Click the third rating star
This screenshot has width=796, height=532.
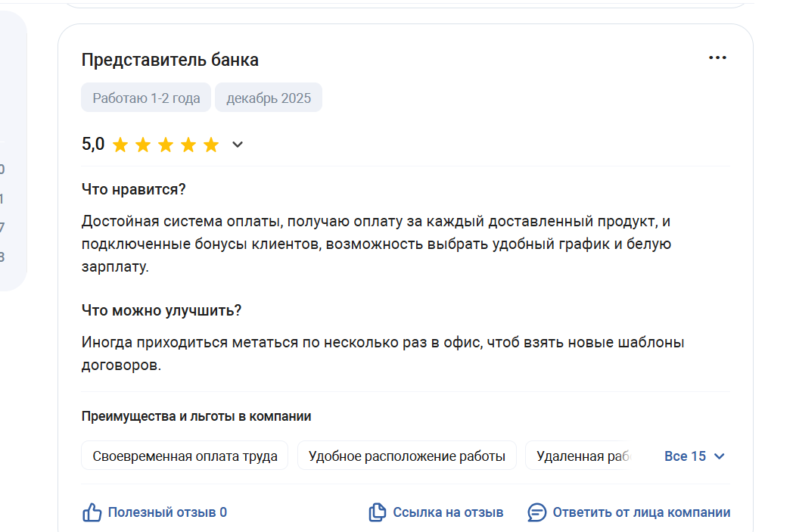(166, 145)
